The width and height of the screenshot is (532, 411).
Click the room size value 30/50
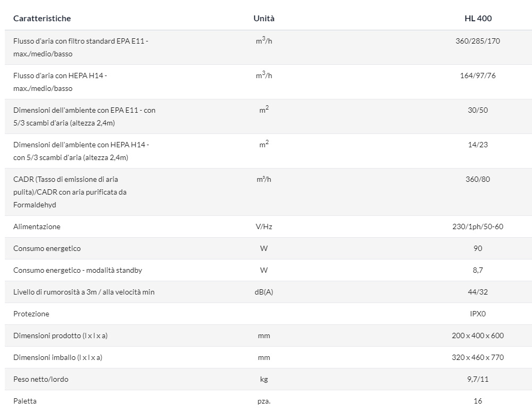(478, 110)
